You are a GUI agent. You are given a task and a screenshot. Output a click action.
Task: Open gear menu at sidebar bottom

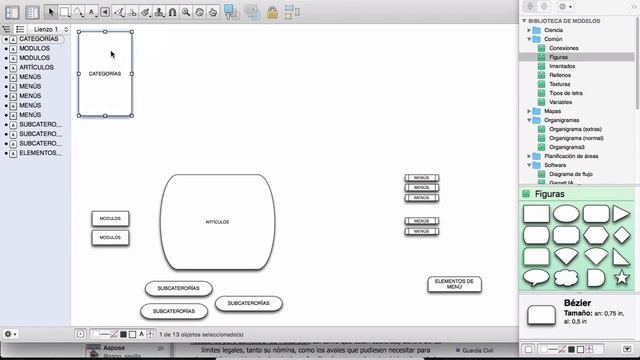pyautogui.click(x=10, y=334)
